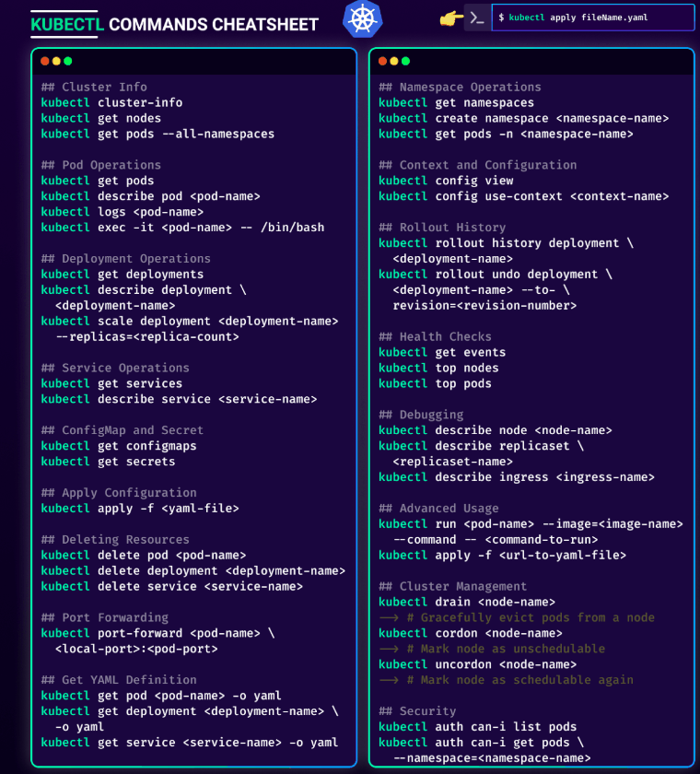The height and width of the screenshot is (774, 700).
Task: Click the '## Rollout History' heading
Action: point(442,228)
